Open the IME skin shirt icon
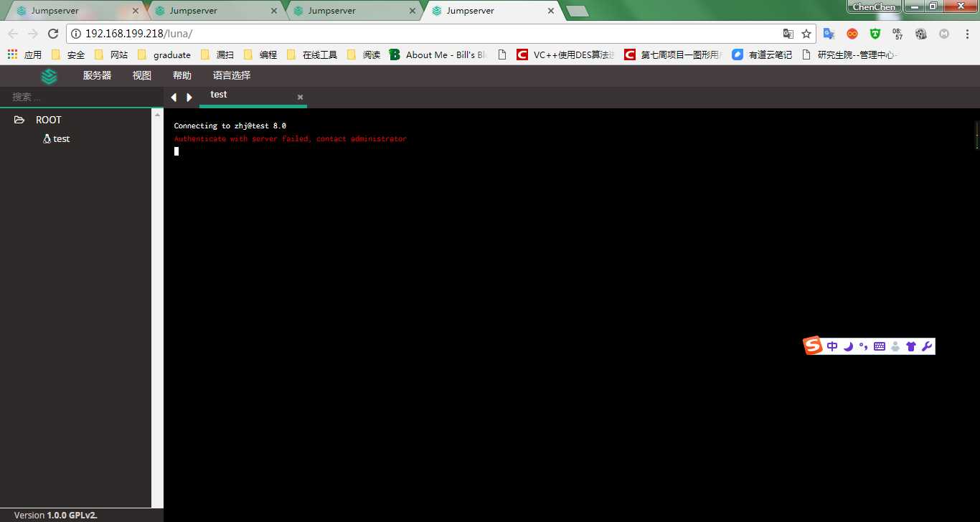Screen dimensions: 980x522 [911, 346]
